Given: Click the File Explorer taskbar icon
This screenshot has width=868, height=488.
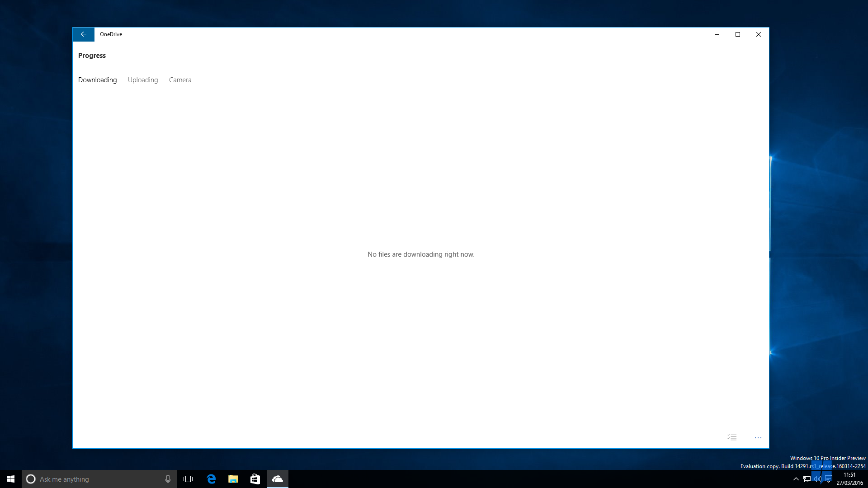Looking at the screenshot, I should (232, 479).
